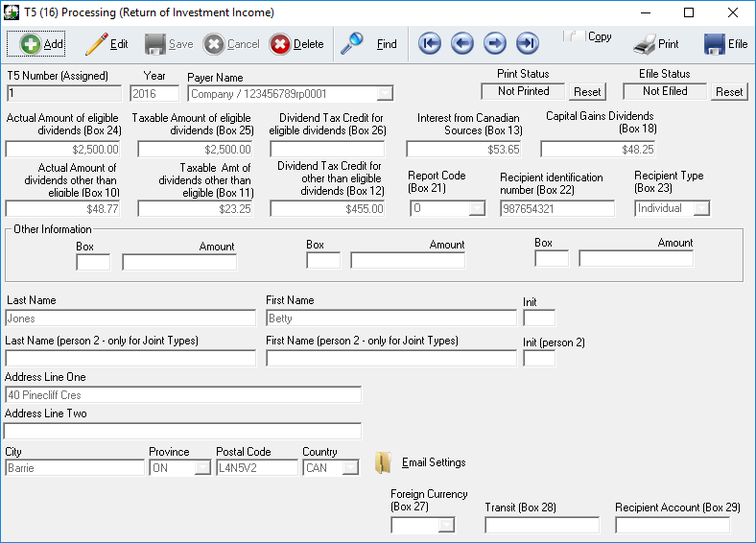Click the Efile floppy disk icon

point(714,44)
